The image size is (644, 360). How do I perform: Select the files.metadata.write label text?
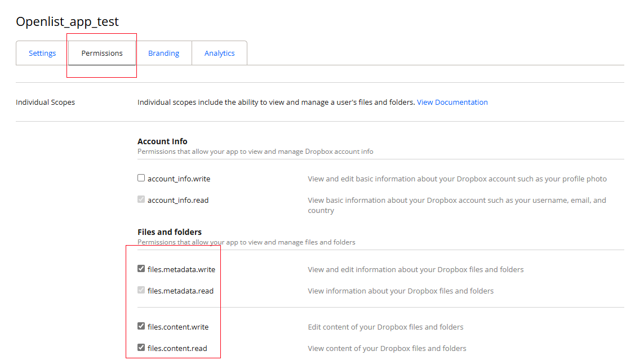click(181, 269)
